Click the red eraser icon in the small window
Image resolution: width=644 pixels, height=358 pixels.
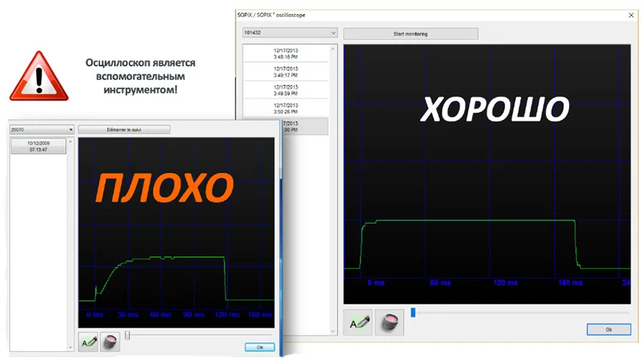[x=109, y=343]
